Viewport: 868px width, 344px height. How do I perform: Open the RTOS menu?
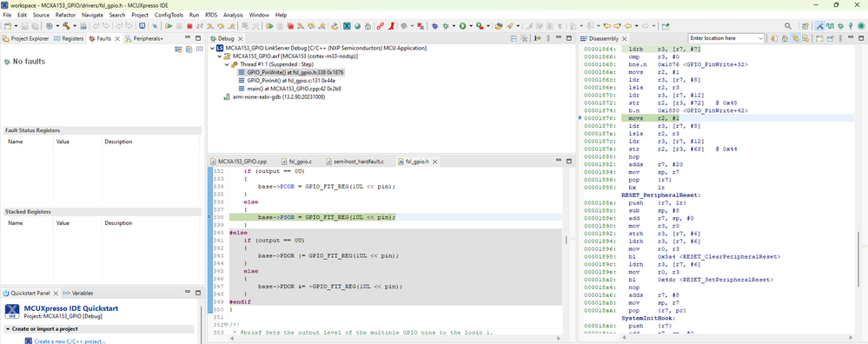click(211, 15)
